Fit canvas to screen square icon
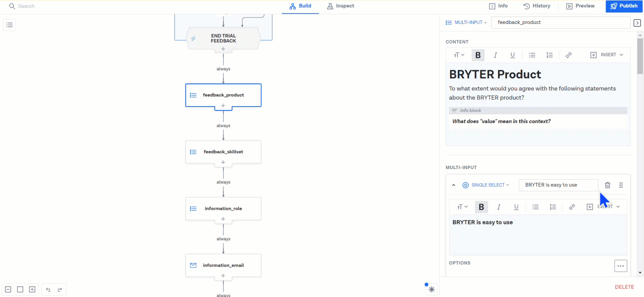 (20, 290)
